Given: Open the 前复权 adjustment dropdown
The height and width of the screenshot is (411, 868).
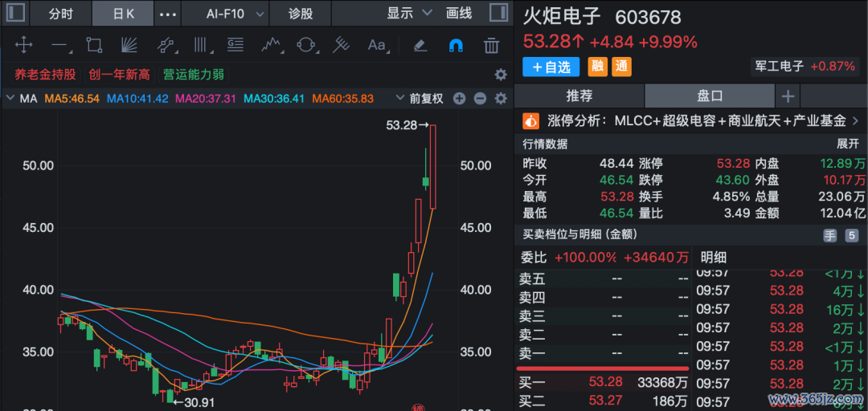Looking at the screenshot, I should tap(420, 99).
